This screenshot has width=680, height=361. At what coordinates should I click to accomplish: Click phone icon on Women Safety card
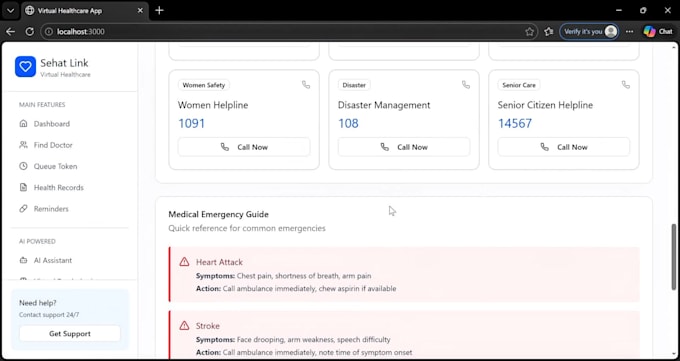pyautogui.click(x=306, y=85)
